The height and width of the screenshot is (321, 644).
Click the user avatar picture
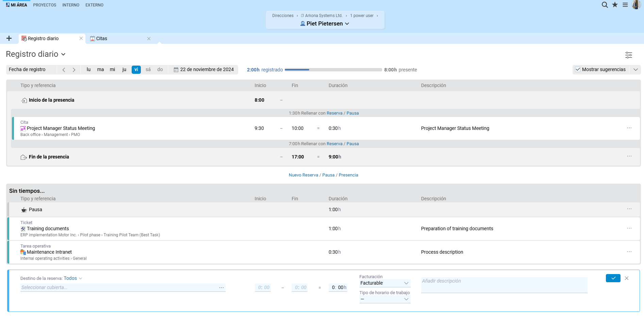click(636, 5)
